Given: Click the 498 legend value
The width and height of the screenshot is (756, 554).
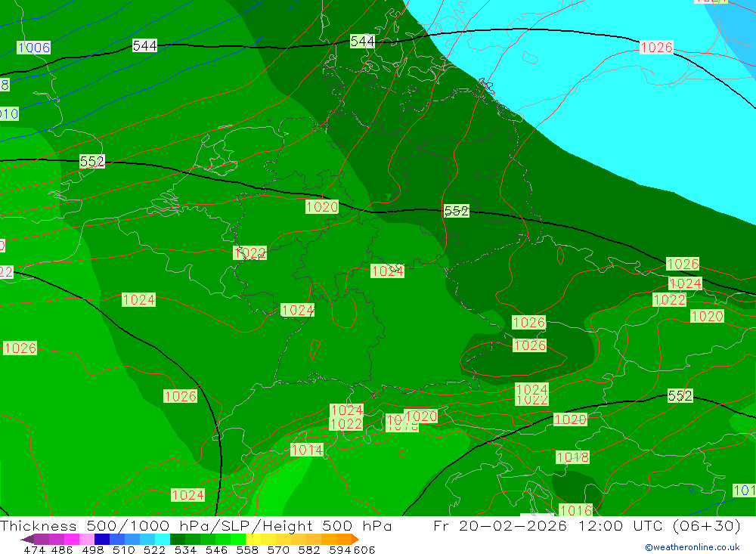Looking at the screenshot, I should pyautogui.click(x=92, y=550).
